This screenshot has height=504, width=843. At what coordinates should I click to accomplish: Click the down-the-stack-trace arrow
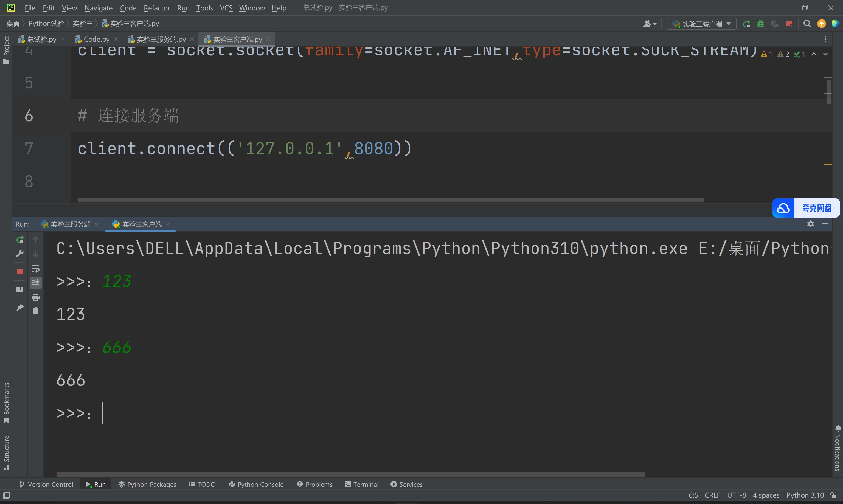pyautogui.click(x=36, y=254)
